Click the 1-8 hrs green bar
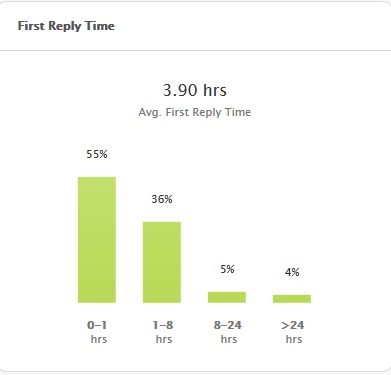391x375 pixels. 162,262
